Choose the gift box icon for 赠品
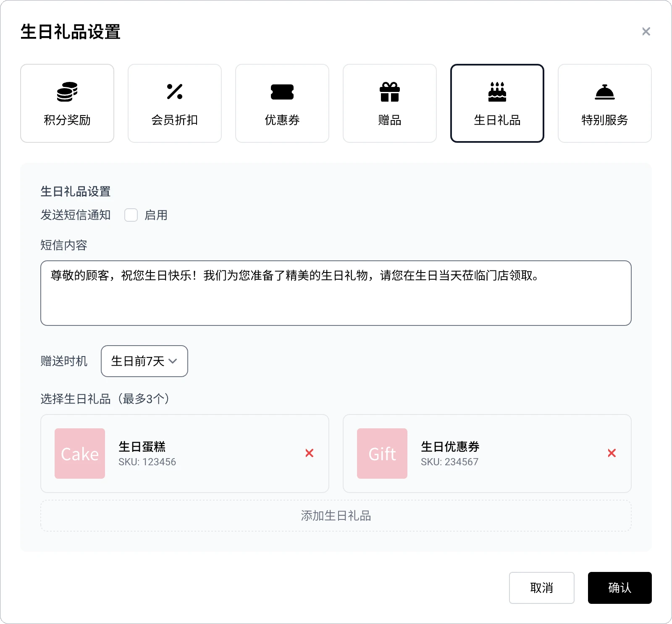 [x=390, y=92]
